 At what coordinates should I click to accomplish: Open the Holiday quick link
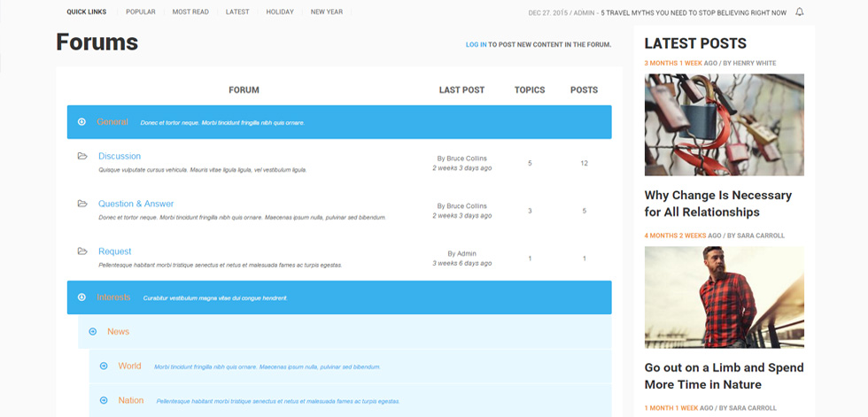click(280, 12)
